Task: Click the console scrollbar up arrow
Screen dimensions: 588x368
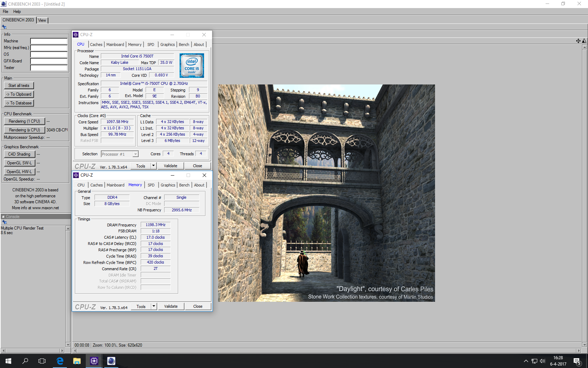Action: (68, 229)
